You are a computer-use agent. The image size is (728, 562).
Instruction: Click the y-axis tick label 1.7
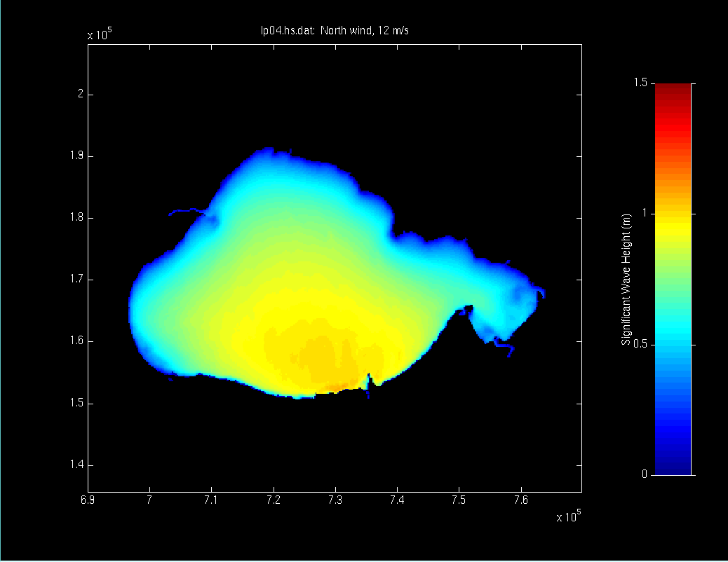pyautogui.click(x=76, y=280)
